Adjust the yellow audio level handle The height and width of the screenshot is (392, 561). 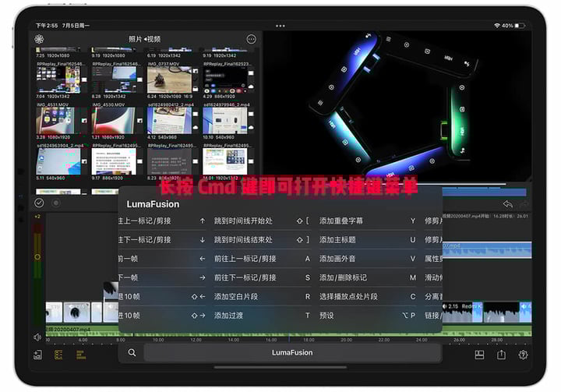[37, 256]
